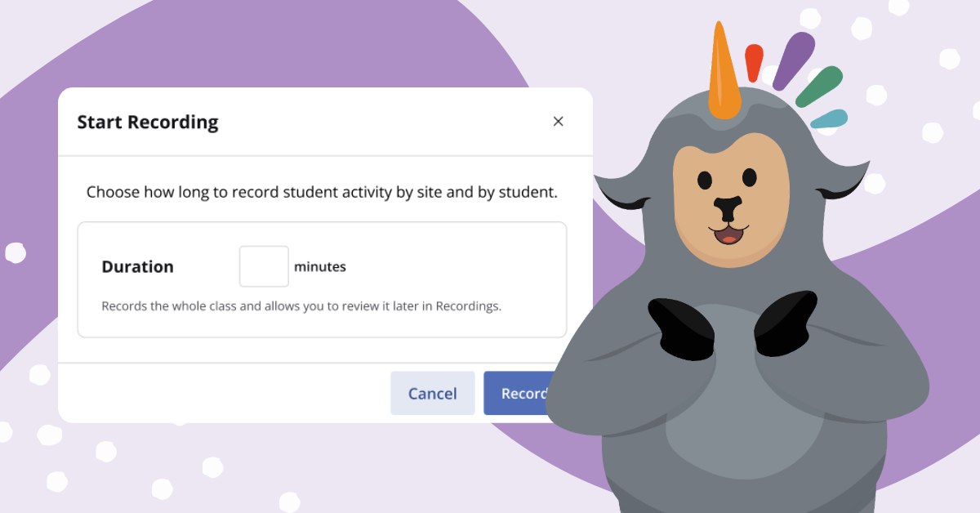Close the Start Recording dialog

pyautogui.click(x=559, y=122)
